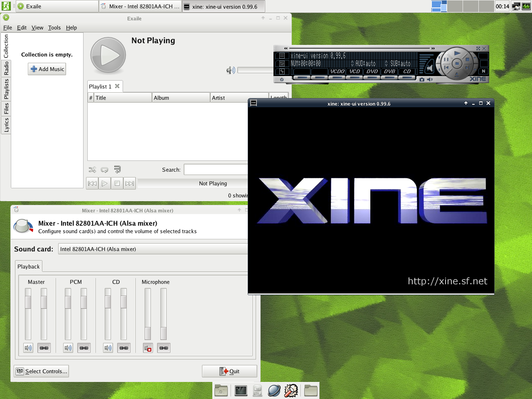The height and width of the screenshot is (399, 532).
Task: Focus the Exaile Search field
Action: 216,170
